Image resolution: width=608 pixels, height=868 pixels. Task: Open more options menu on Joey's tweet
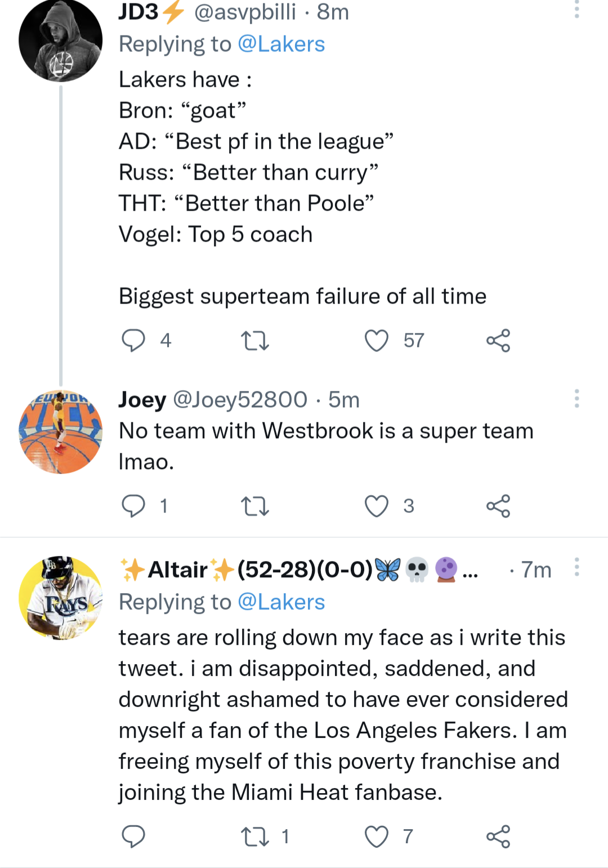point(576,398)
